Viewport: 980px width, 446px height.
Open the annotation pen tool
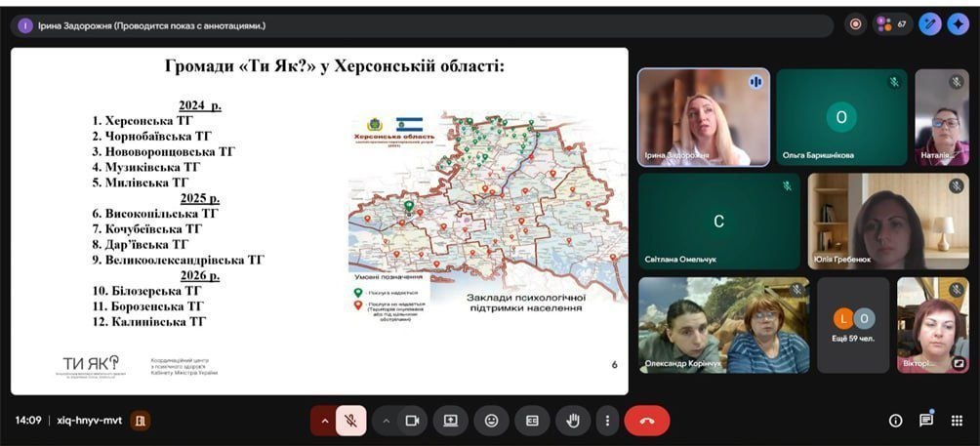click(930, 24)
